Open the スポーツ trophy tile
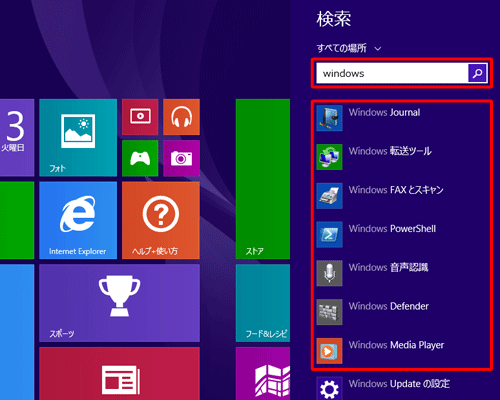The width and height of the screenshot is (500, 400). [x=119, y=303]
